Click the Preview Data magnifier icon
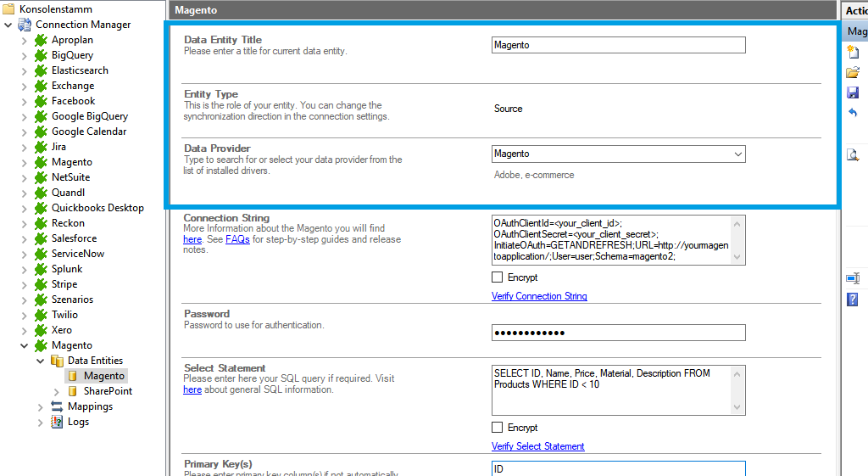Image resolution: width=868 pixels, height=476 pixels. click(853, 154)
